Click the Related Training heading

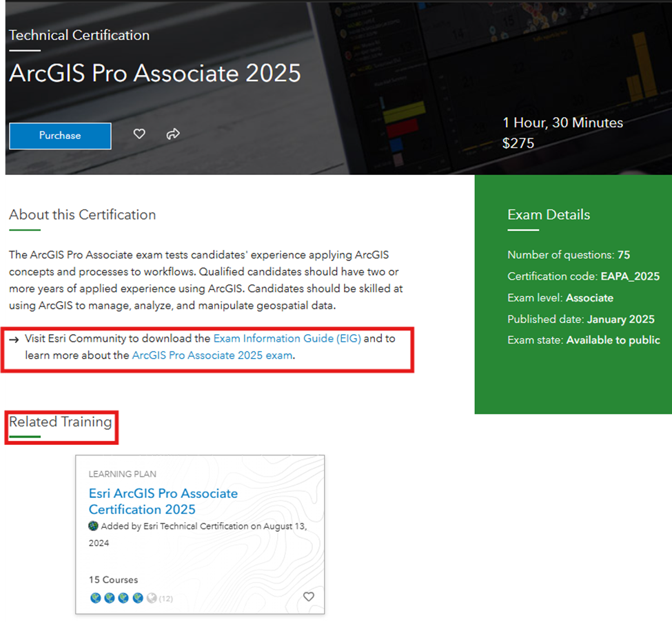tap(61, 422)
